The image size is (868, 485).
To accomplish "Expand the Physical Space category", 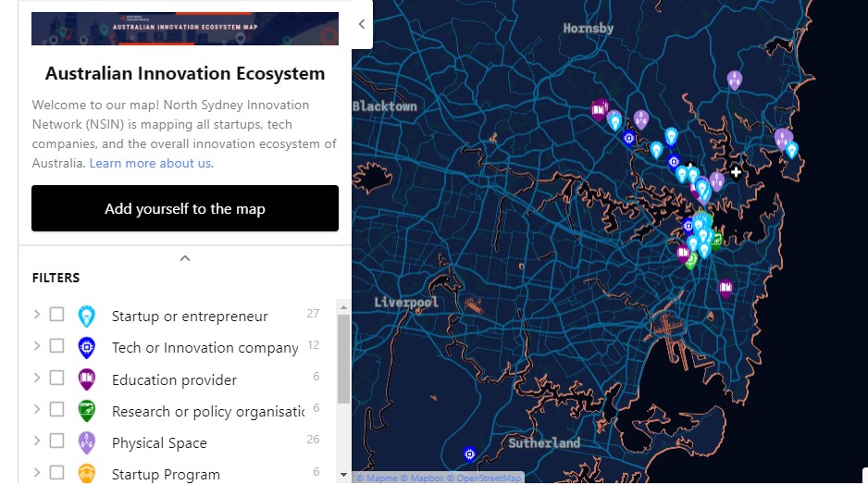I will tap(37, 441).
